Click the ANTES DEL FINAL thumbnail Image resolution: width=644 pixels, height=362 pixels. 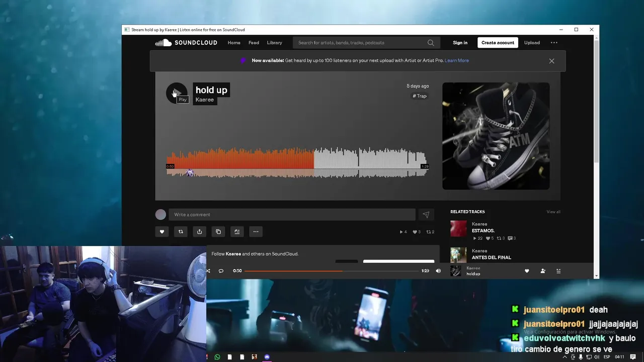[458, 255]
